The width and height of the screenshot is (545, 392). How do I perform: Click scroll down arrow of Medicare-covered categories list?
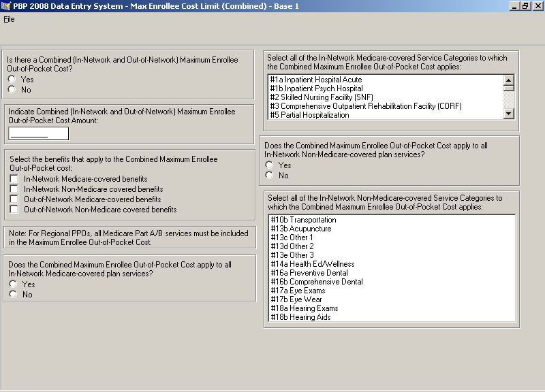(x=508, y=114)
